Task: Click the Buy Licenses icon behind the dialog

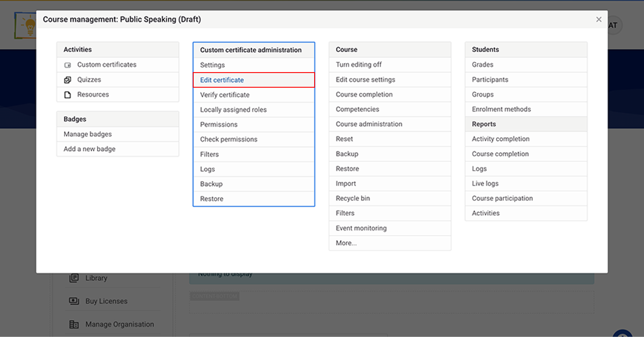Action: coord(74,301)
